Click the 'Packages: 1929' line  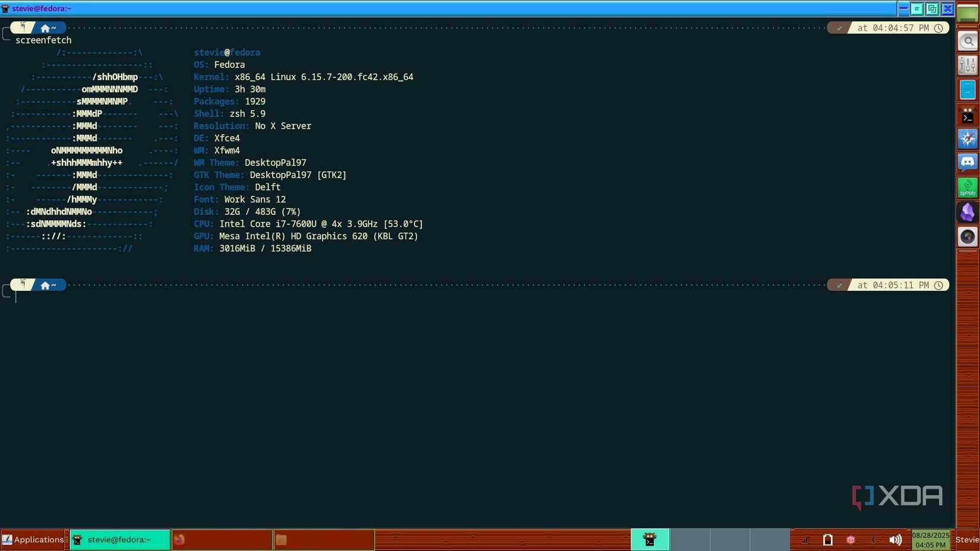pos(229,102)
